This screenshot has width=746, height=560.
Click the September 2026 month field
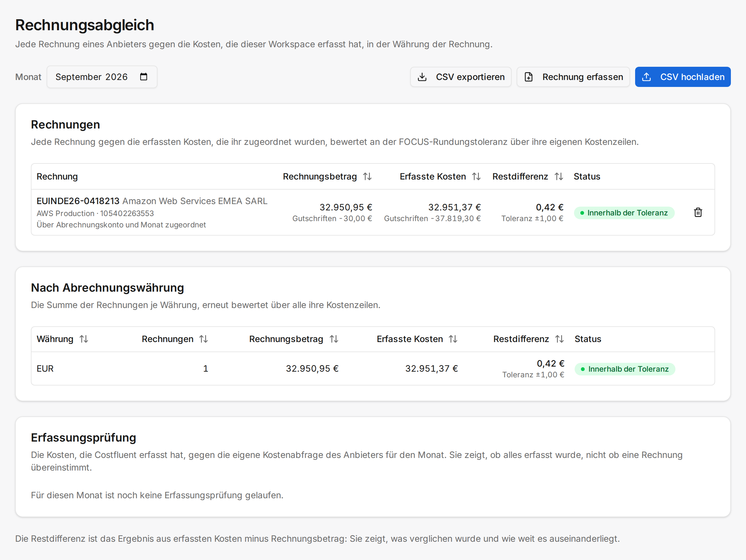coord(102,77)
